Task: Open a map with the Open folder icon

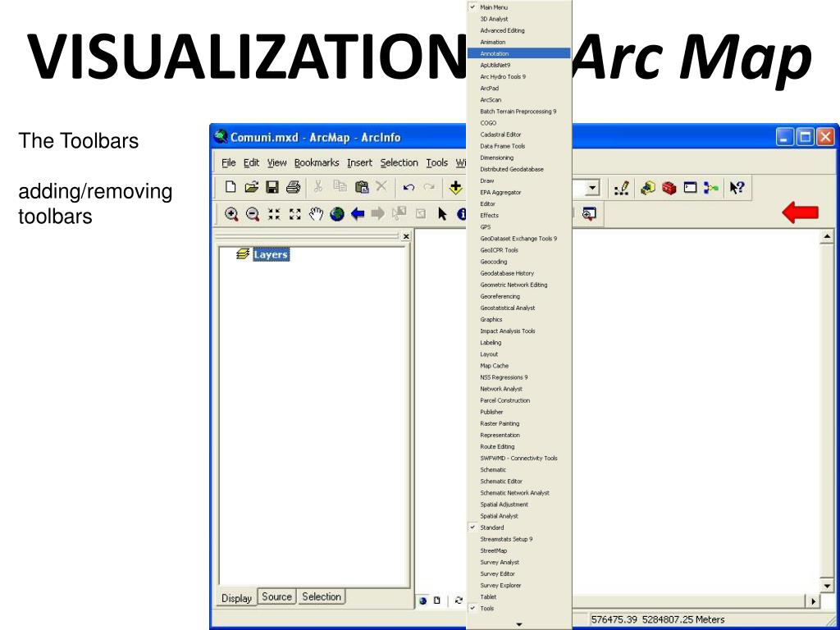Action: 251,187
